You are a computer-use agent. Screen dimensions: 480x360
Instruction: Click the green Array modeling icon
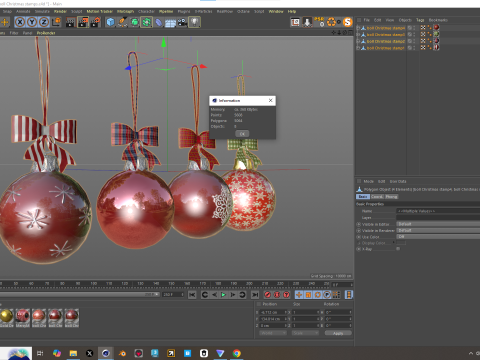coord(146,22)
